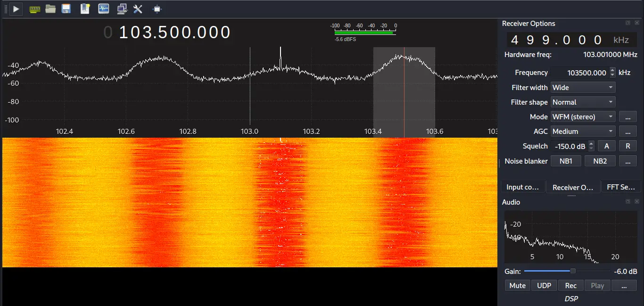This screenshot has width=644, height=306.
Task: Load settings using the folder icon
Action: [x=50, y=9]
